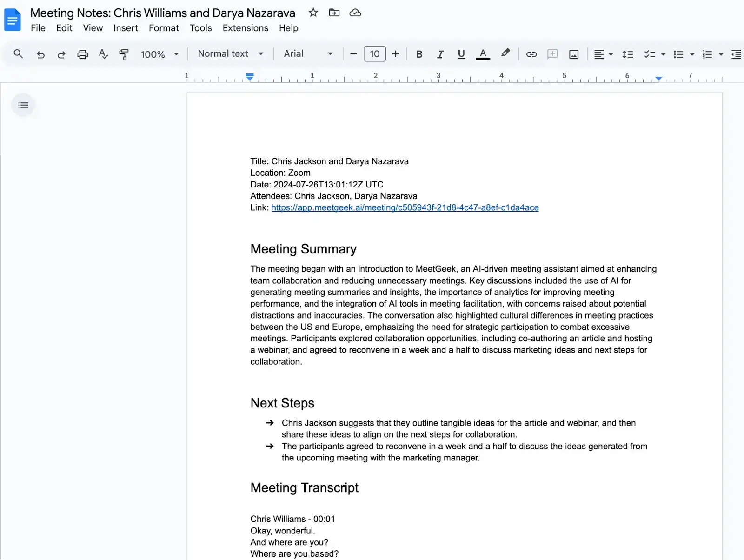
Task: Toggle italic formatting
Action: point(440,54)
